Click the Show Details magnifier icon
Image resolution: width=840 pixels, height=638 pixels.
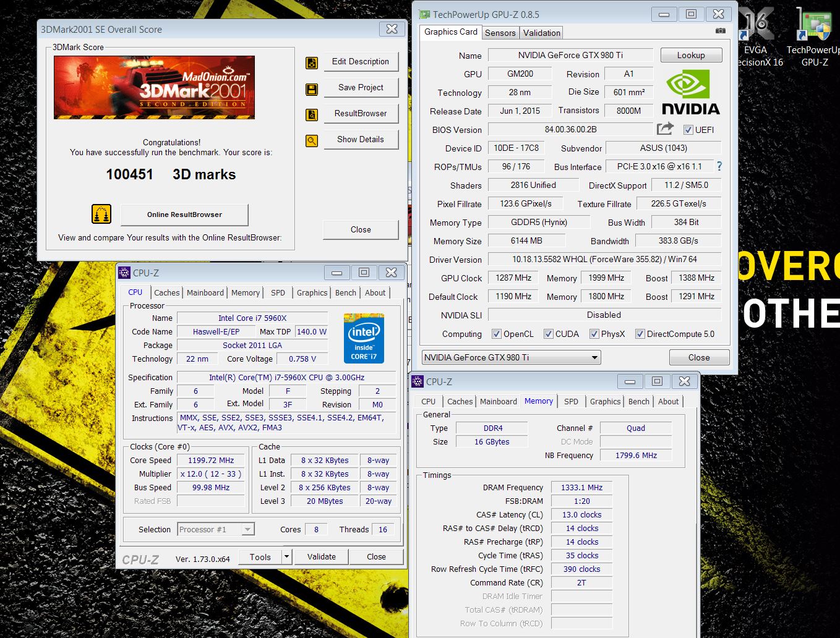pyautogui.click(x=312, y=140)
